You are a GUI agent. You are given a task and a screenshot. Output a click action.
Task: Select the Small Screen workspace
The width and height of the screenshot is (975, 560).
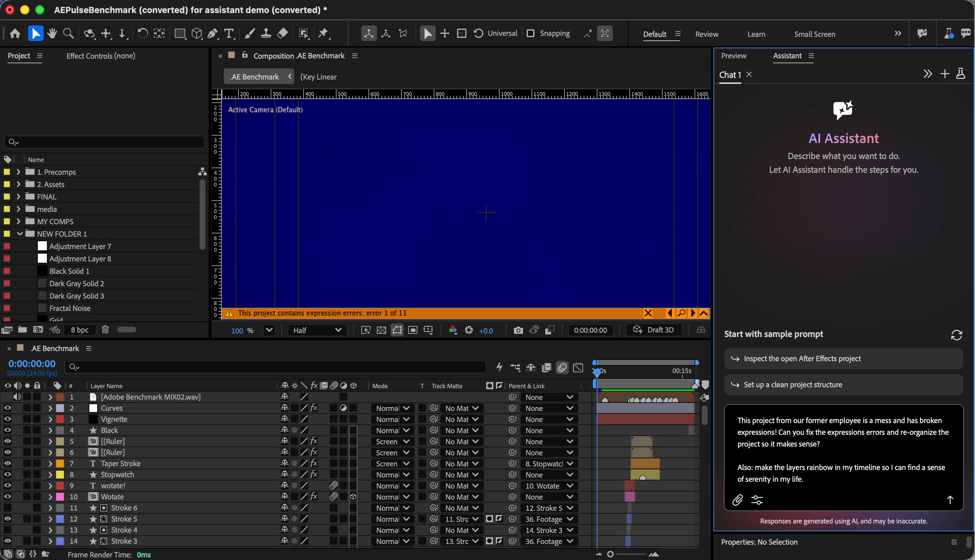click(815, 34)
